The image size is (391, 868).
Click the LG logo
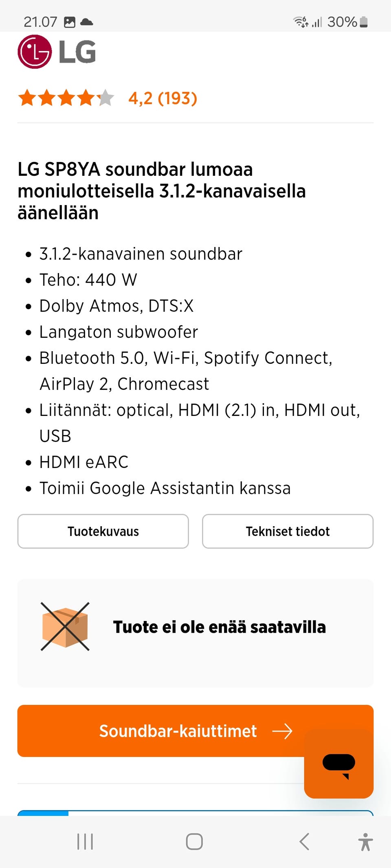[56, 52]
